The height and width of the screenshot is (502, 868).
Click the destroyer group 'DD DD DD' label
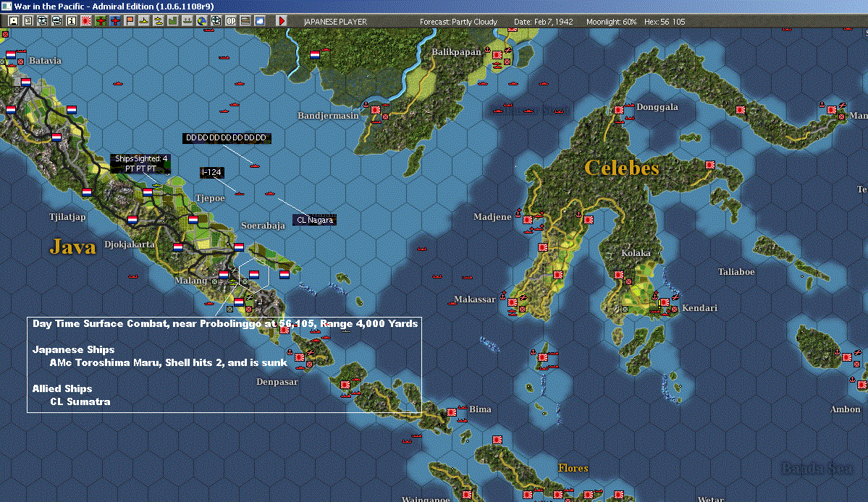(x=227, y=137)
